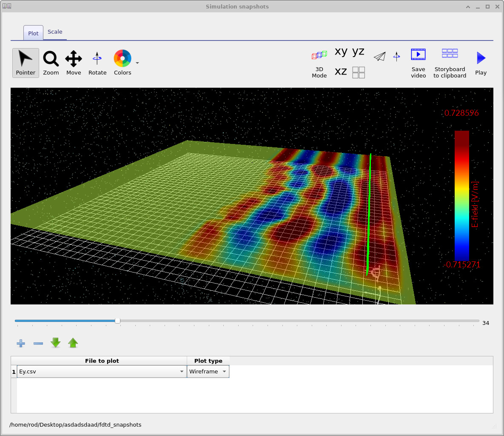This screenshot has height=436, width=504.
Task: Click the paper plane fly-through icon
Action: coord(380,57)
